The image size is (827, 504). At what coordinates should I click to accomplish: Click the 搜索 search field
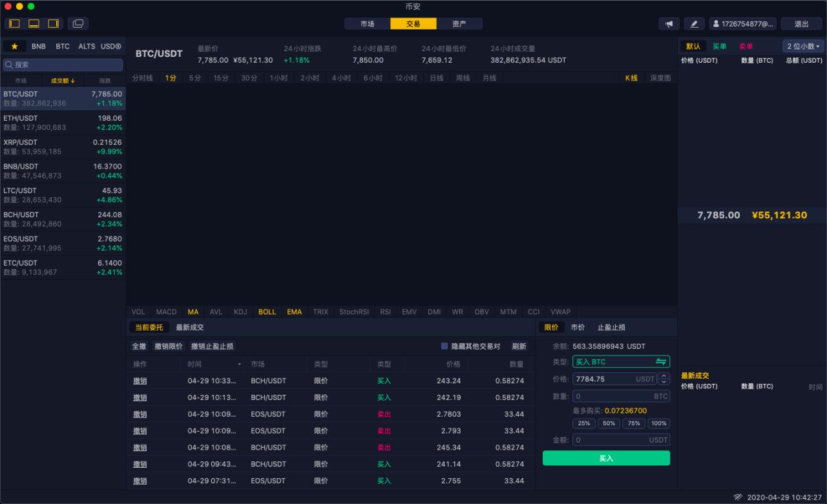click(x=63, y=65)
